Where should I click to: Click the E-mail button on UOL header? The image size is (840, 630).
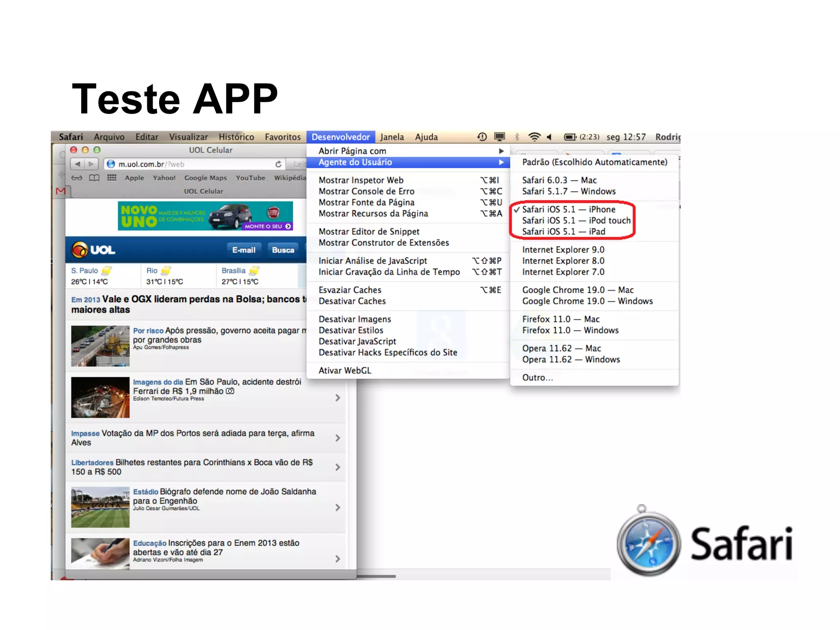(x=244, y=250)
